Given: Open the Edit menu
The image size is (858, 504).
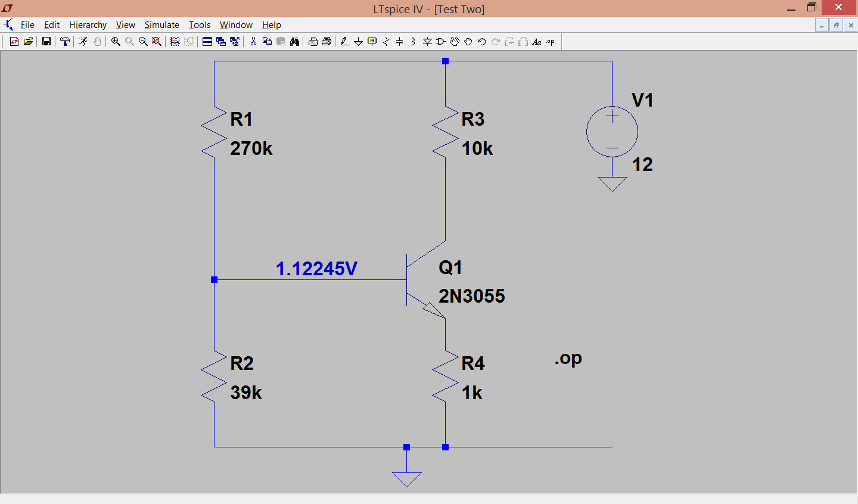Looking at the screenshot, I should tap(52, 25).
